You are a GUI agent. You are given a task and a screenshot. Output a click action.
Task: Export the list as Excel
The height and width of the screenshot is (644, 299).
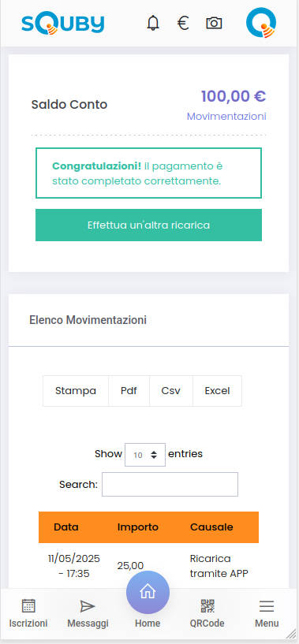pyautogui.click(x=217, y=391)
